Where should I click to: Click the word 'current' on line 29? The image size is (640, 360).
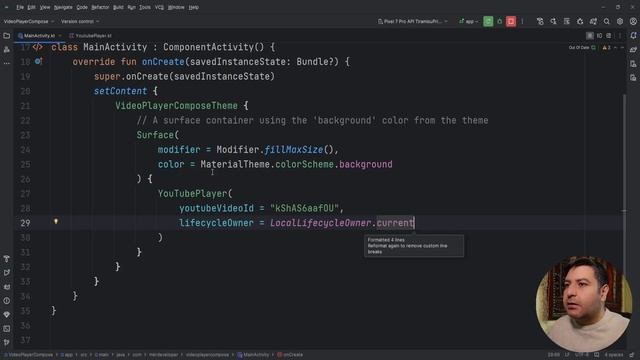pos(395,223)
